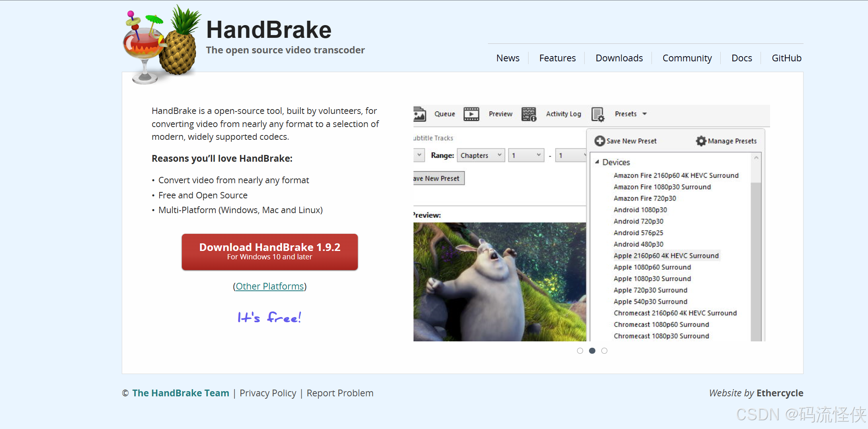Open the Activity Log icon
The width and height of the screenshot is (868, 429).
(529, 114)
